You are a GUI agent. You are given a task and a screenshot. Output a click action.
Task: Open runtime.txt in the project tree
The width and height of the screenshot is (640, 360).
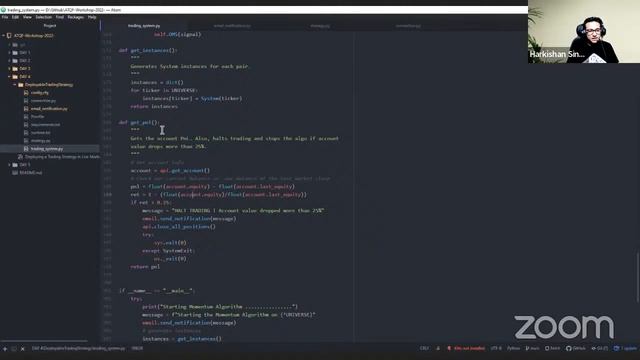(40, 133)
